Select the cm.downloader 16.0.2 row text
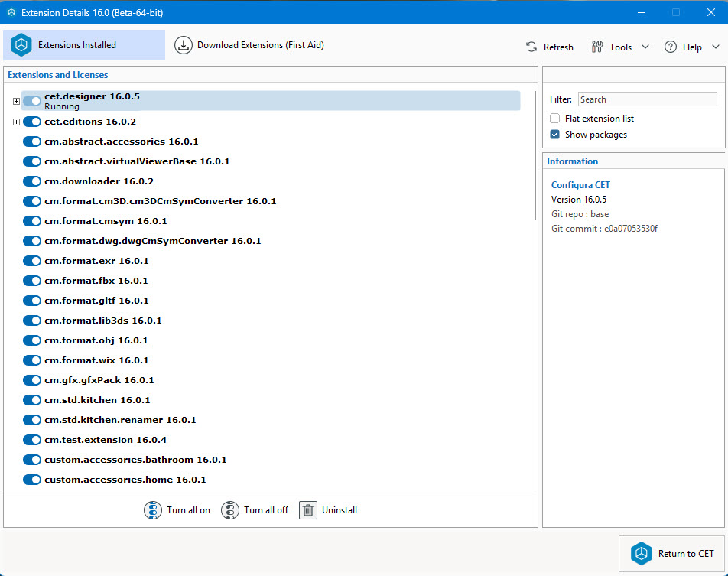728x576 pixels. (x=99, y=181)
